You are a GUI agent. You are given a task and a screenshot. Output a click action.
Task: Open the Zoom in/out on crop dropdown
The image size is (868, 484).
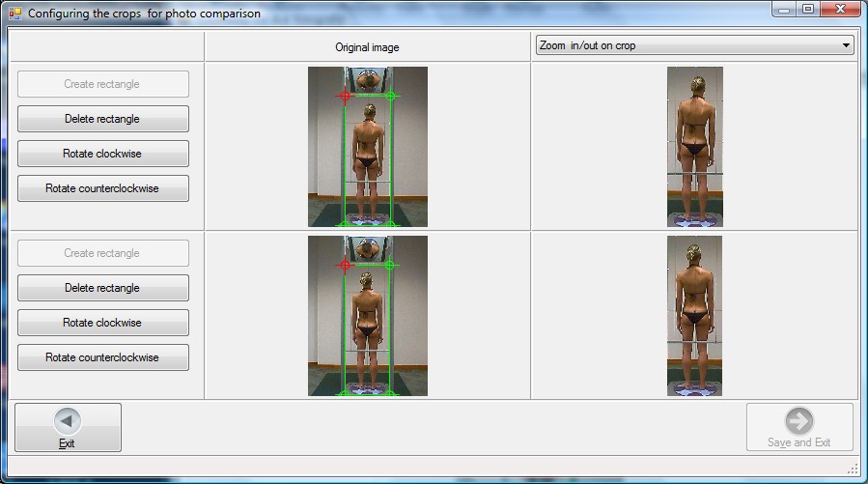[x=695, y=45]
